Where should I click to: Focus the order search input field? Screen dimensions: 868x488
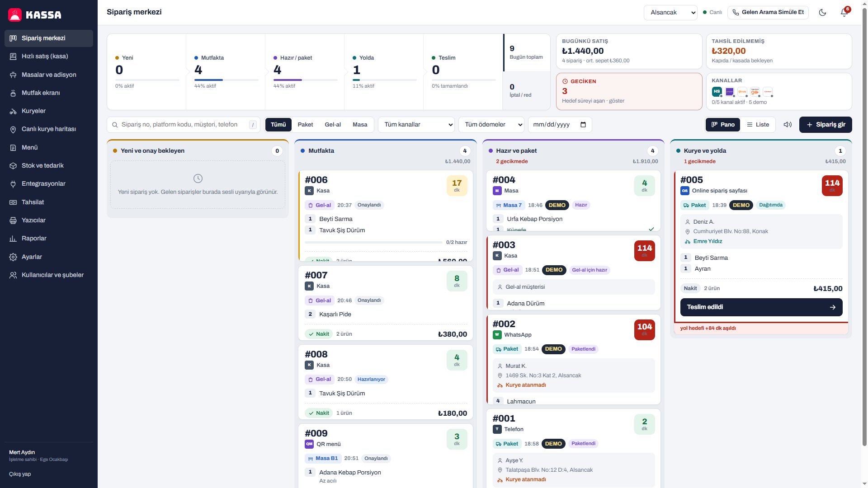tap(184, 125)
